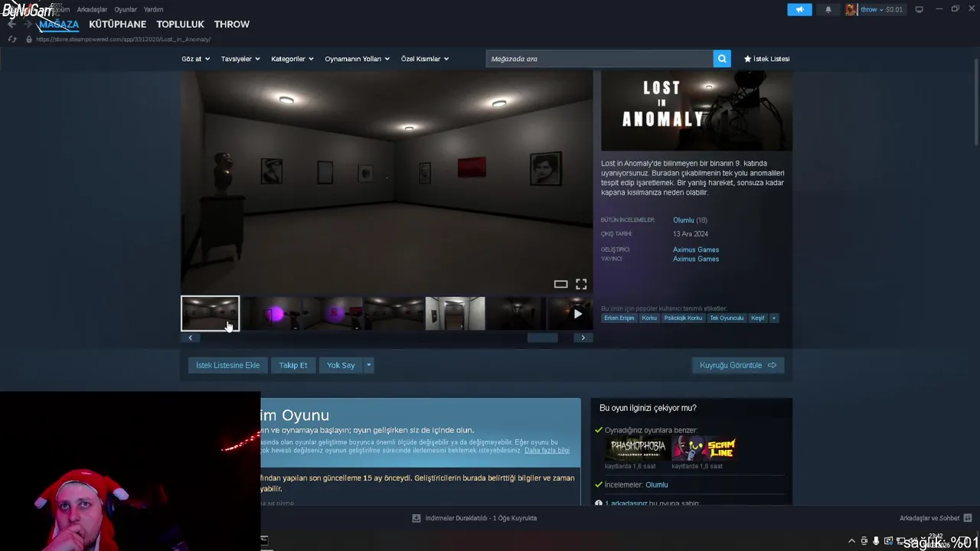The height and width of the screenshot is (551, 980).
Task: Expand the Tavsiyeler dropdown
Action: [240, 59]
